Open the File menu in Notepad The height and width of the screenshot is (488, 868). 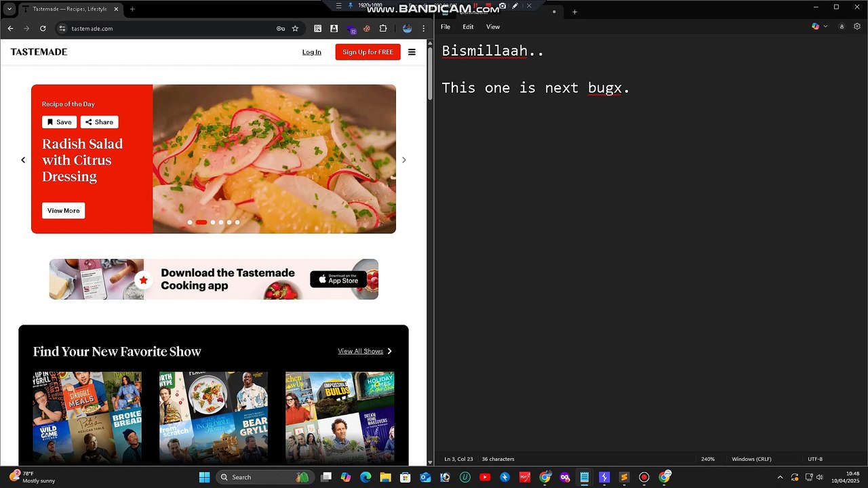coord(446,27)
